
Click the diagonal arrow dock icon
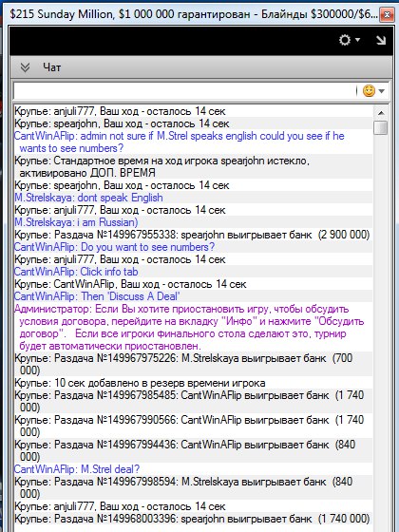(381, 40)
